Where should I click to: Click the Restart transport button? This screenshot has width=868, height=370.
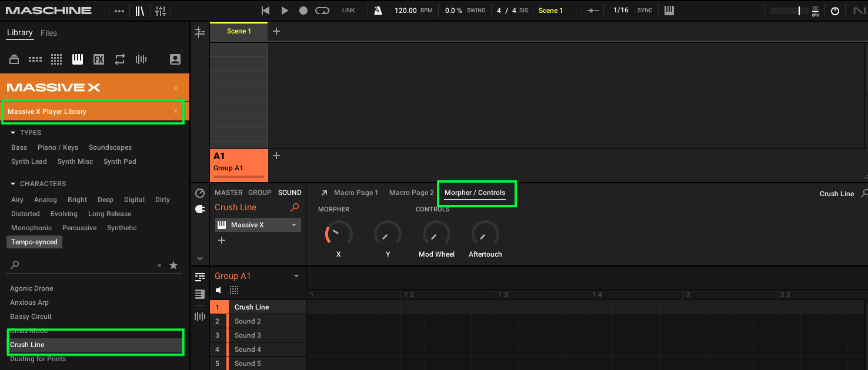266,11
